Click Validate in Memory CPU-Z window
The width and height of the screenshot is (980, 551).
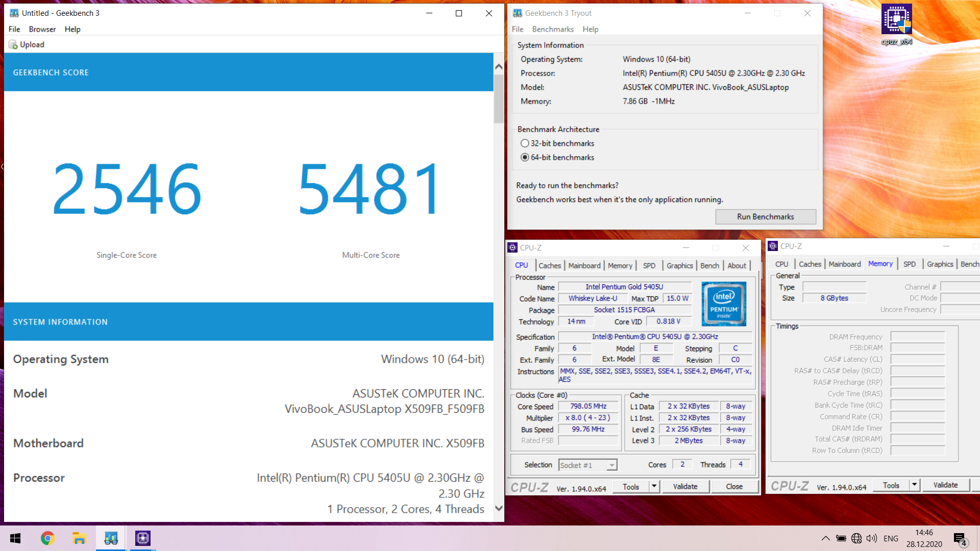click(945, 485)
